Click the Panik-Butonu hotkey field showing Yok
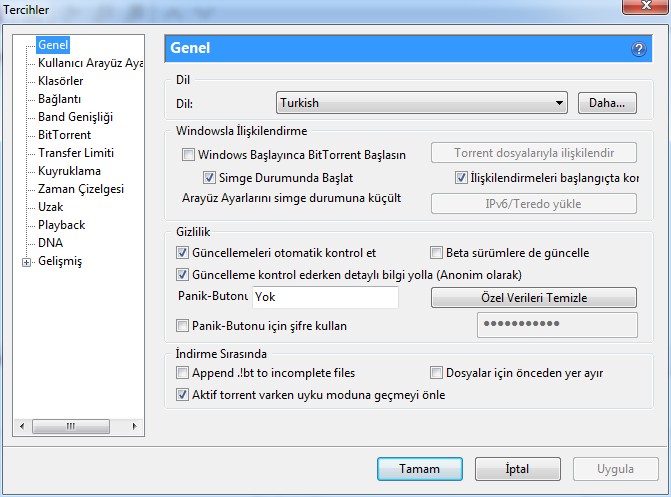The height and width of the screenshot is (497, 671). coord(325,297)
